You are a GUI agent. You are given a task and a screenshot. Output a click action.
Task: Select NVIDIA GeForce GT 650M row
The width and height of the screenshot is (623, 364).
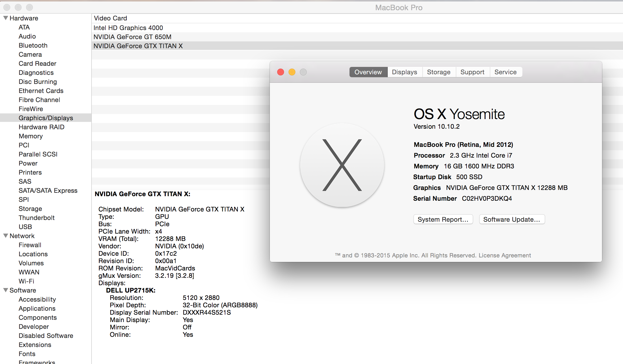pyautogui.click(x=132, y=37)
